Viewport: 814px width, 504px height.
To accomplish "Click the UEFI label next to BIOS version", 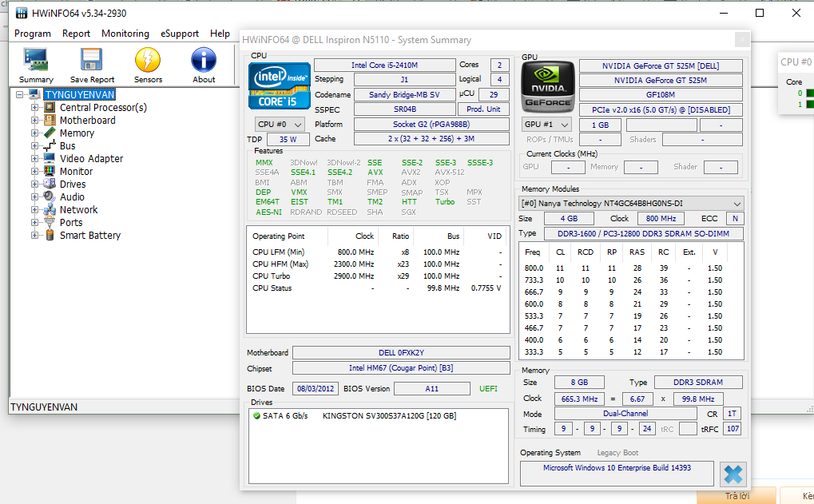I will tap(488, 388).
